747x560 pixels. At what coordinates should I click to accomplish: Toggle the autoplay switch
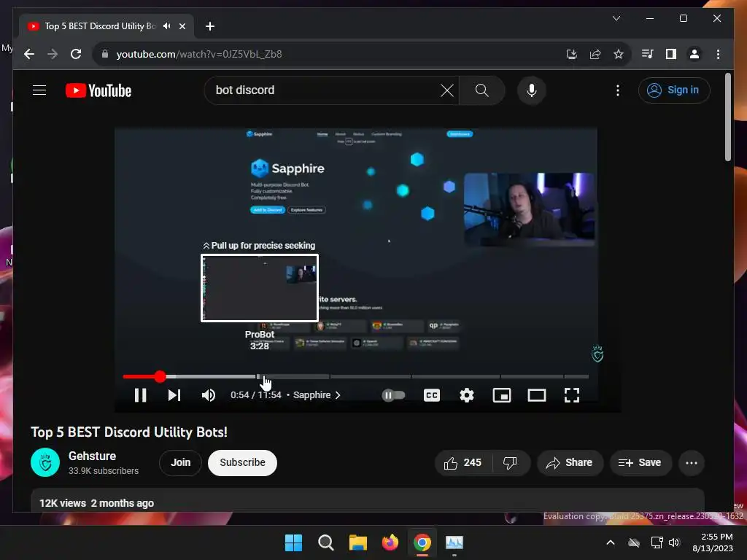click(x=393, y=395)
